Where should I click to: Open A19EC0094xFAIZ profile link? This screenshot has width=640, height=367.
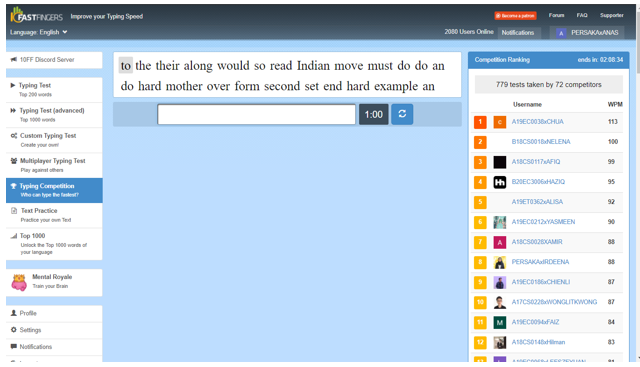(536, 322)
